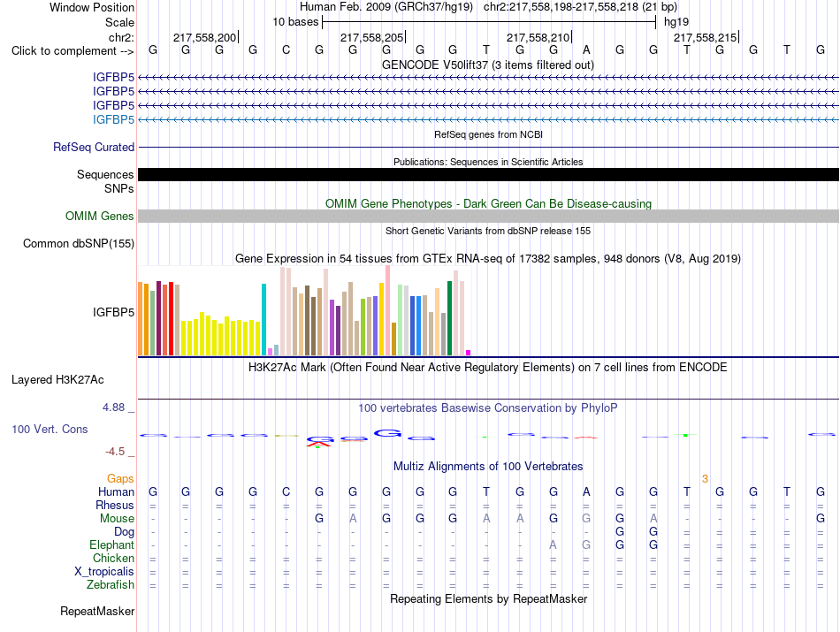Image resolution: width=840 pixels, height=632 pixels.
Task: Click the 'SNPs' track label
Action: point(119,188)
